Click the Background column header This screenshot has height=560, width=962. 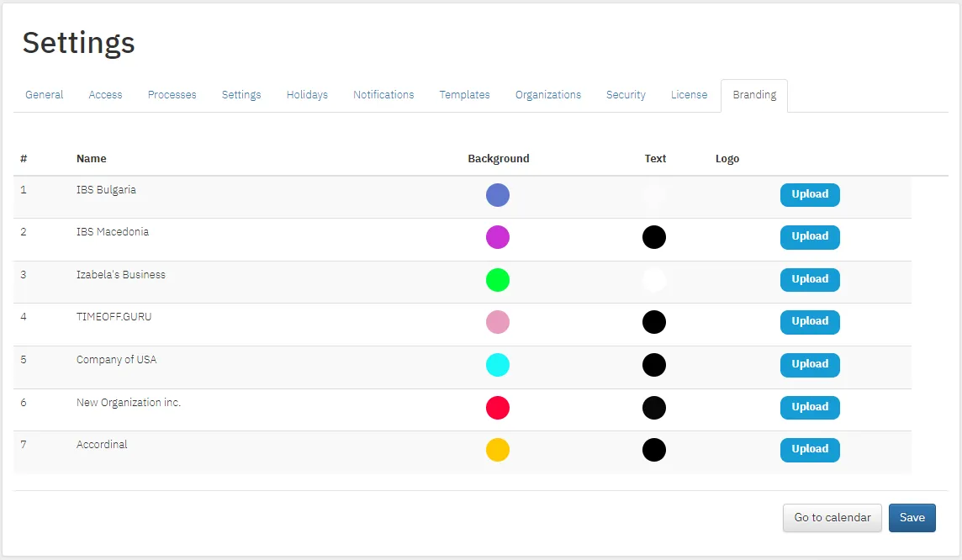[x=498, y=159]
